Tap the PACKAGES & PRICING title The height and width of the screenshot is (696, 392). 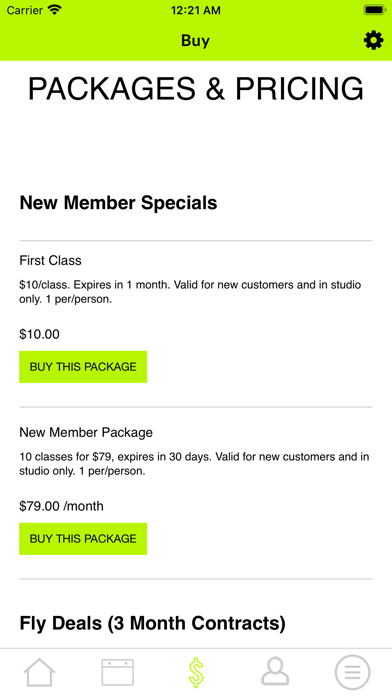[196, 89]
